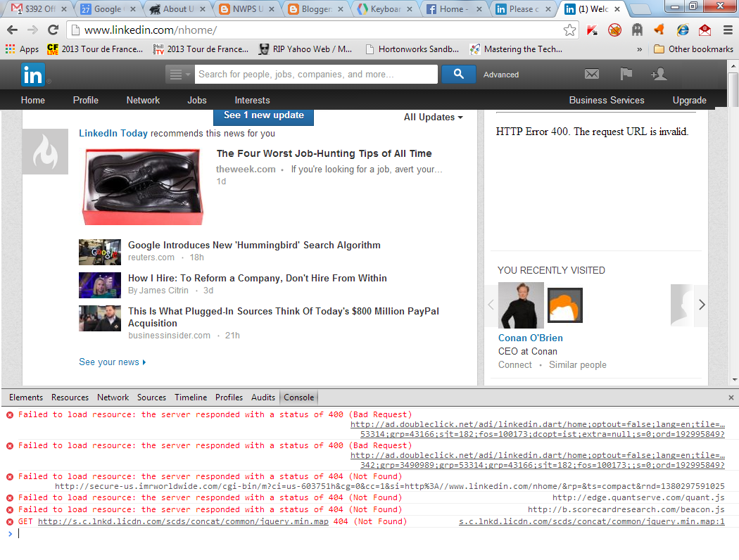The width and height of the screenshot is (739, 560).
Task: Click the add connections person icon
Action: (x=659, y=74)
